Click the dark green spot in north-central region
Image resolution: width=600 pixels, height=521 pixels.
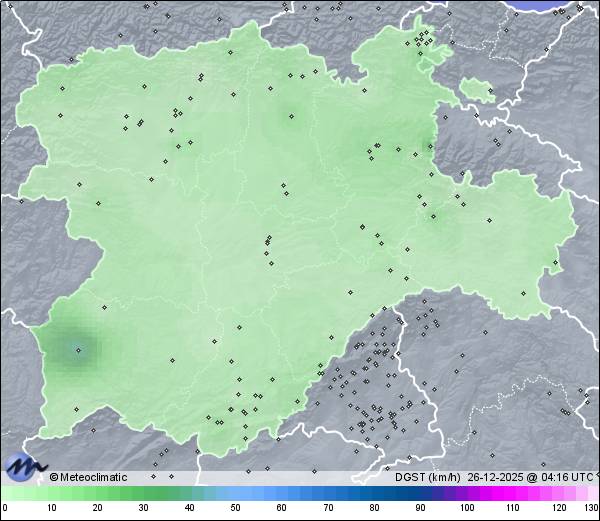(x=291, y=116)
